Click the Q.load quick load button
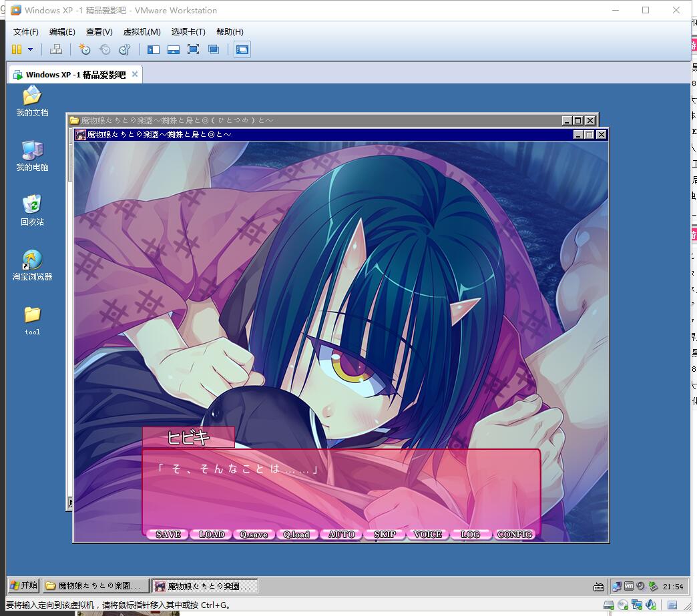 coord(296,534)
